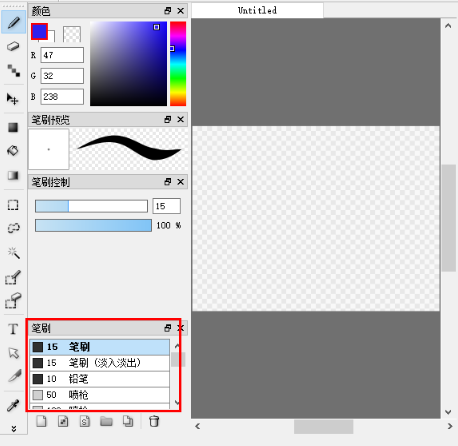Viewport: 458px width, 446px height.
Task: Select the 笔刷 (淡入淡出) brush preset
Action: click(x=100, y=363)
